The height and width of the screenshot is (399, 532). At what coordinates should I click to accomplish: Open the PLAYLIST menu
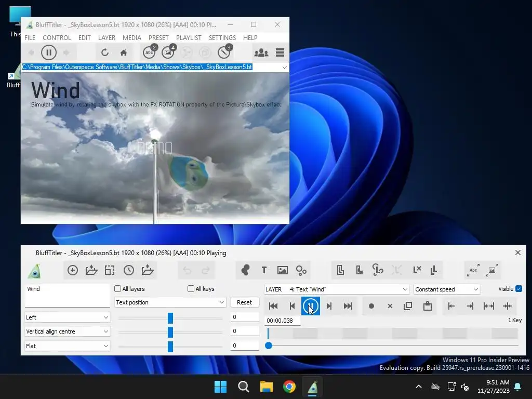tap(189, 37)
